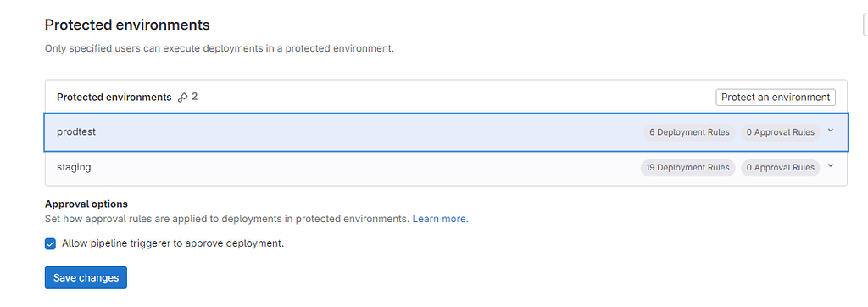Image resolution: width=868 pixels, height=307 pixels.
Task: Open the Learn more link
Action: [439, 219]
